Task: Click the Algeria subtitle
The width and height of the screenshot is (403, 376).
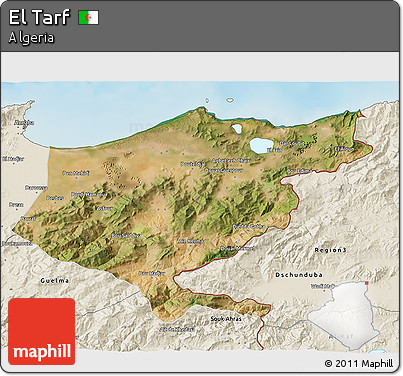Action: pyautogui.click(x=31, y=38)
